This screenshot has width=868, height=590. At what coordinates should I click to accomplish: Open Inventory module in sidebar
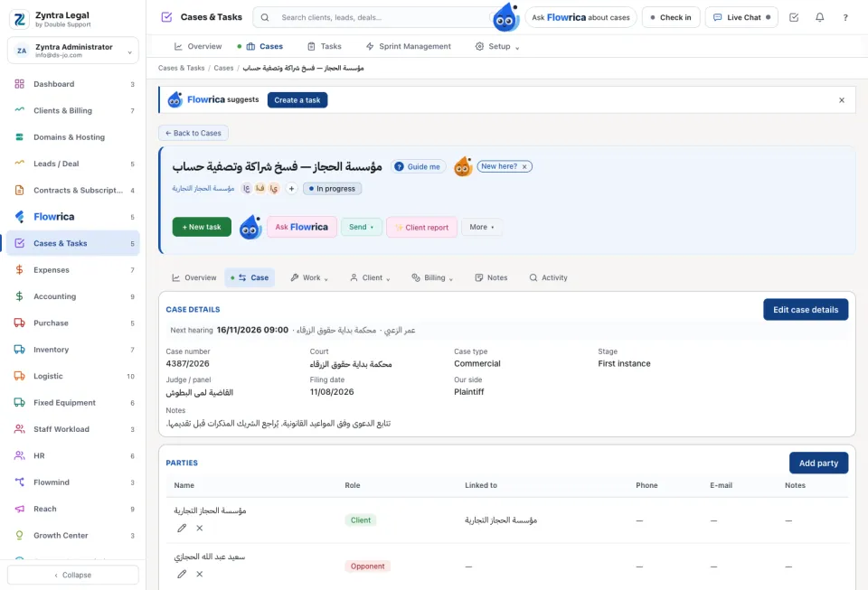[73, 350]
